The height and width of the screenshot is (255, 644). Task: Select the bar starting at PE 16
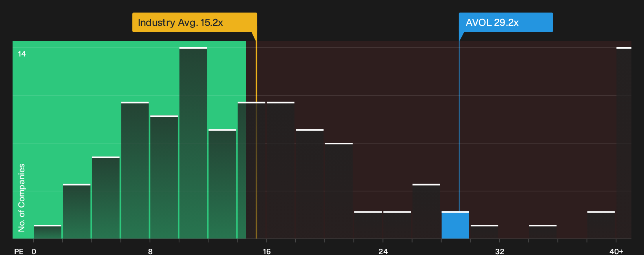click(x=280, y=170)
